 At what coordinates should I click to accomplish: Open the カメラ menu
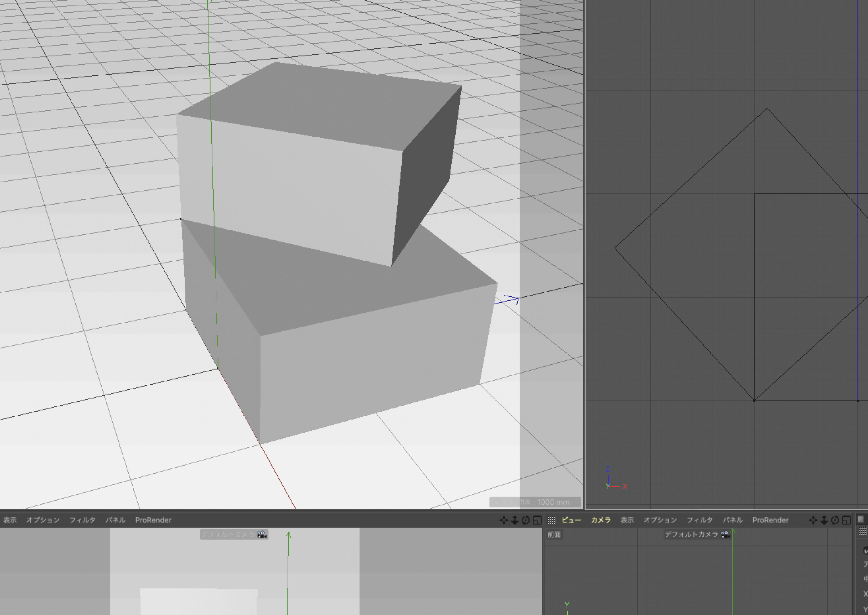[x=601, y=520]
